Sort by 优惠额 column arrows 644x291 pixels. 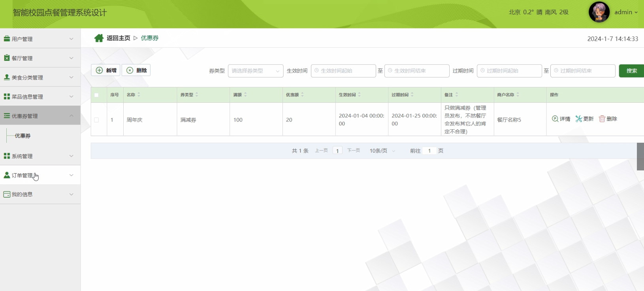[302, 94]
